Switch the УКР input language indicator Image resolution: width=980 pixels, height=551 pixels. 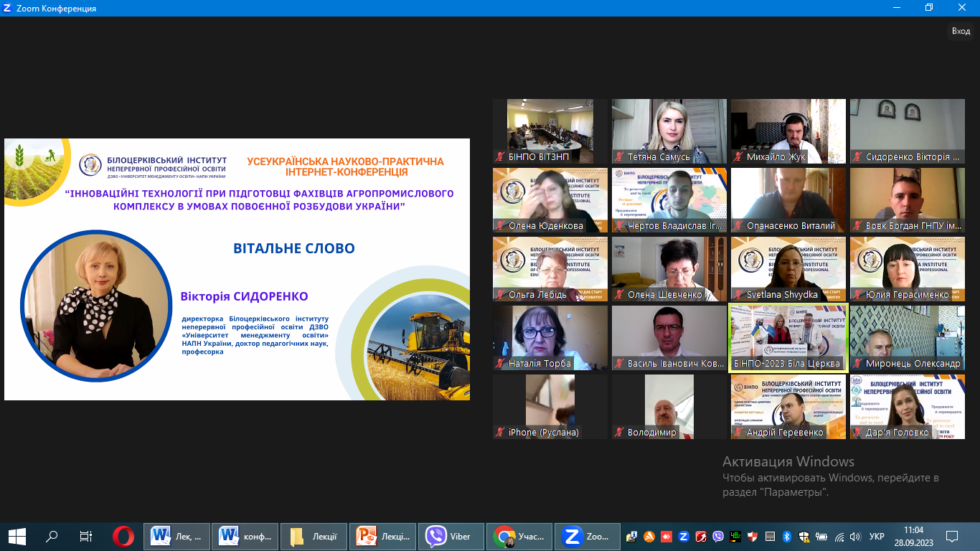876,537
